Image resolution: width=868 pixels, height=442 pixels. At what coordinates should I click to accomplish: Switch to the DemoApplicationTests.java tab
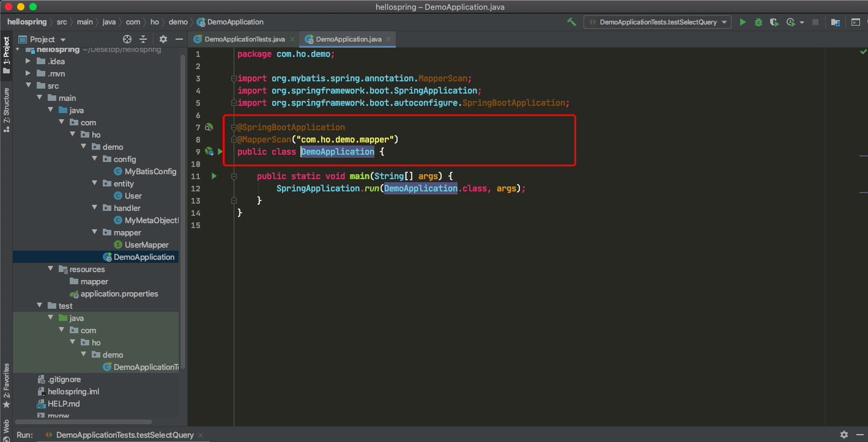pos(244,39)
